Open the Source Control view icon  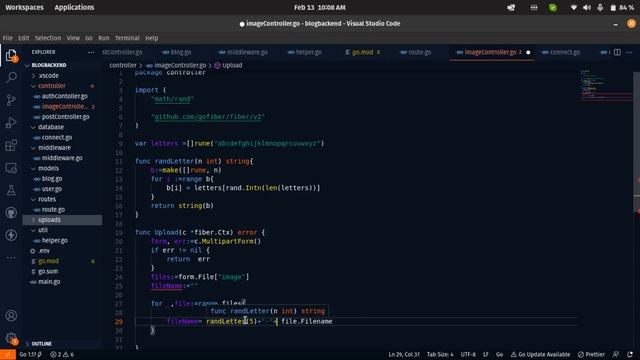tap(11, 100)
